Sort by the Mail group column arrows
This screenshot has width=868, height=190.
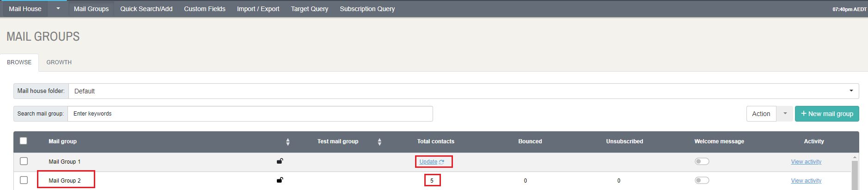tap(288, 142)
